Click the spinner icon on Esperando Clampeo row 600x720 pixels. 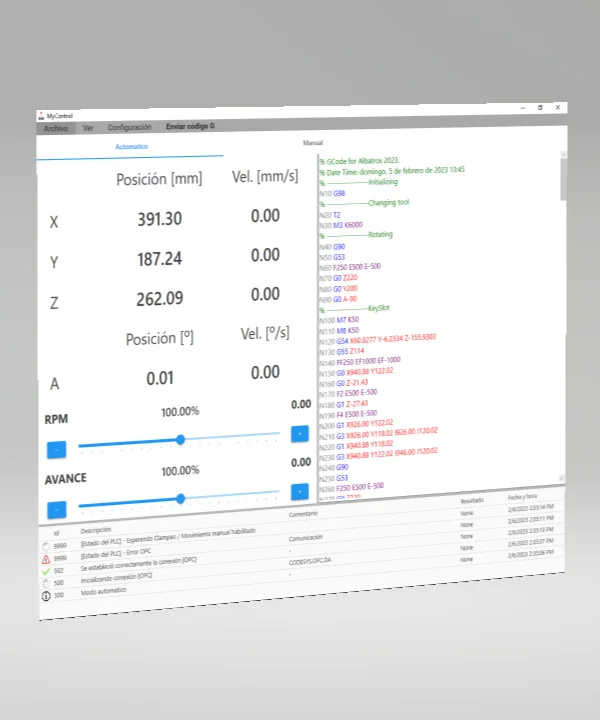point(45,546)
